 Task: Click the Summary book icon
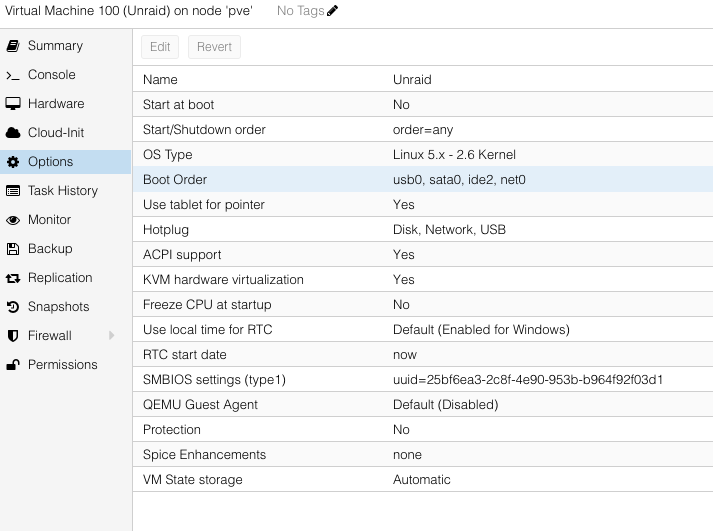tap(13, 45)
